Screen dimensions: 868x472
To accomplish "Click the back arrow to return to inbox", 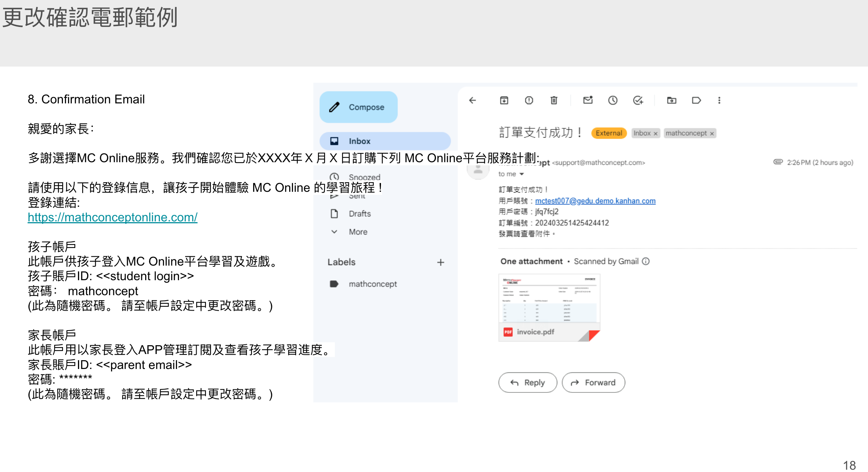I will [x=472, y=100].
